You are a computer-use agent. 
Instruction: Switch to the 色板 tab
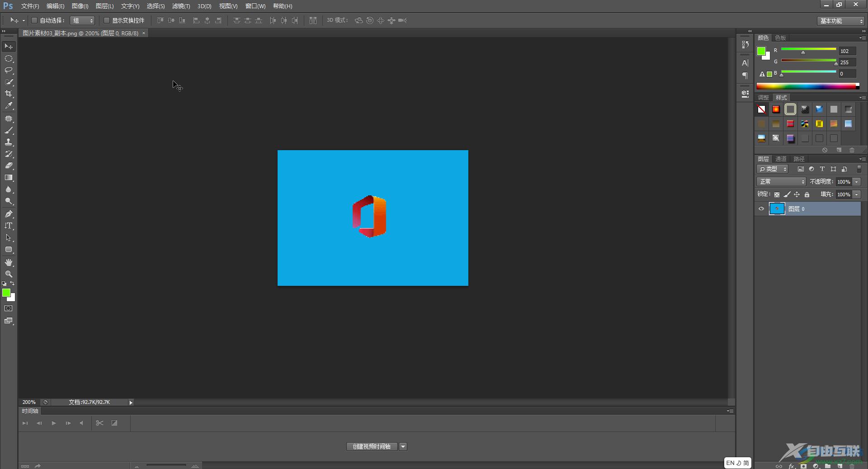[x=781, y=38]
